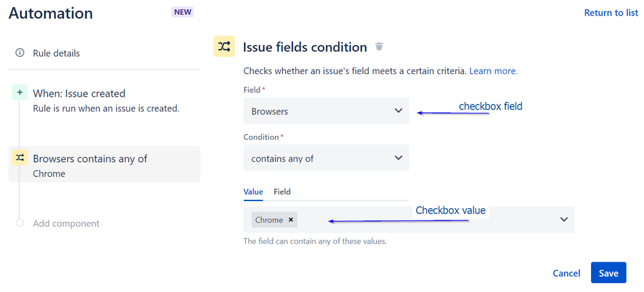Remove Chrome tag using its x icon
This screenshot has height=292, width=644.
point(291,220)
